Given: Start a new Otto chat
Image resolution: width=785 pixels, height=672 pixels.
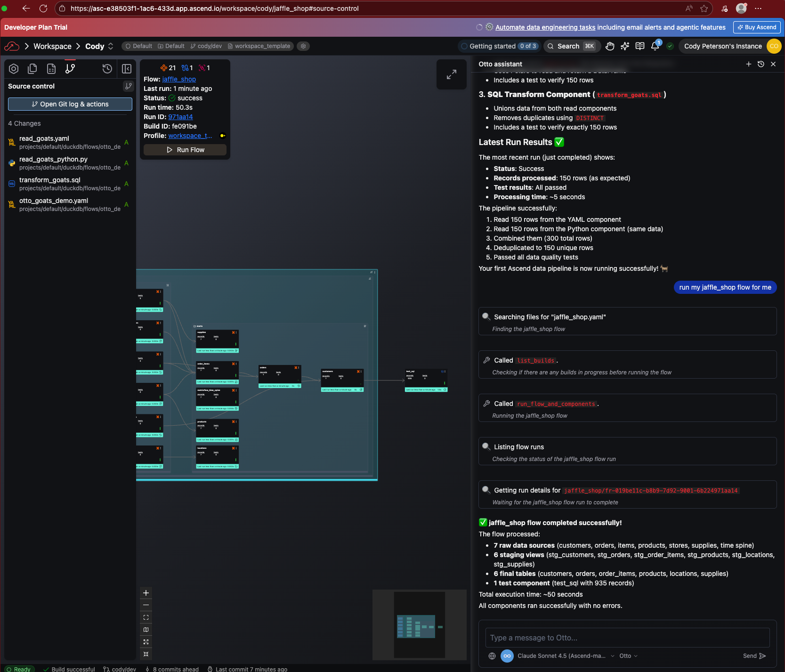Looking at the screenshot, I should click(x=749, y=64).
